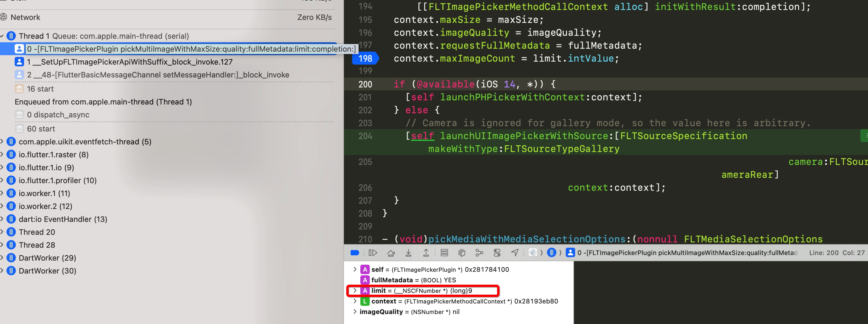
Task: Click green fix-it indicator on line 204
Action: point(865,136)
